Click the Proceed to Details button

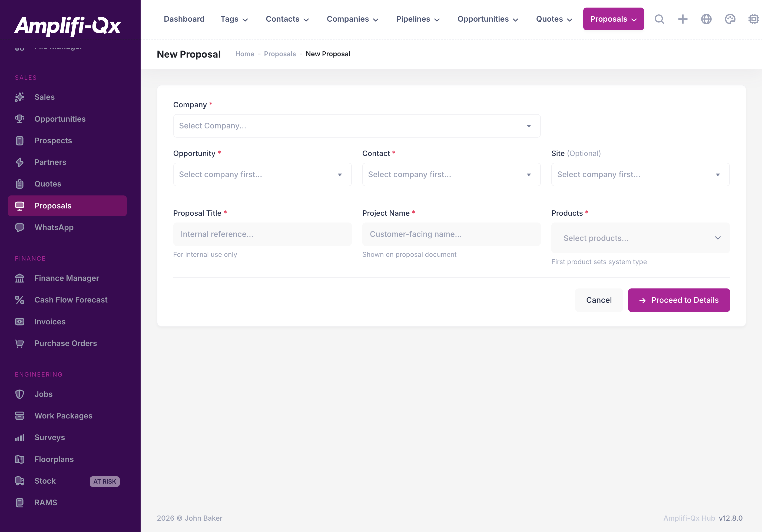coord(679,300)
